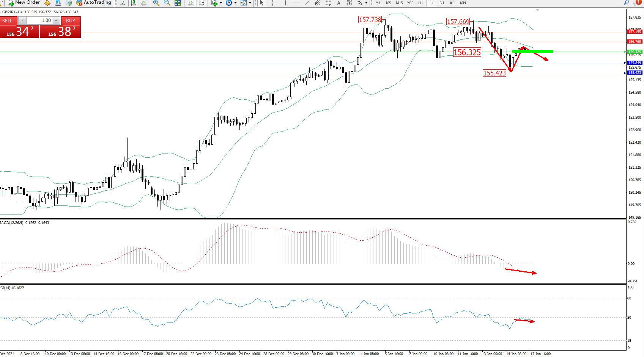
Task: Open tile windows layout icon
Action: click(177, 3)
